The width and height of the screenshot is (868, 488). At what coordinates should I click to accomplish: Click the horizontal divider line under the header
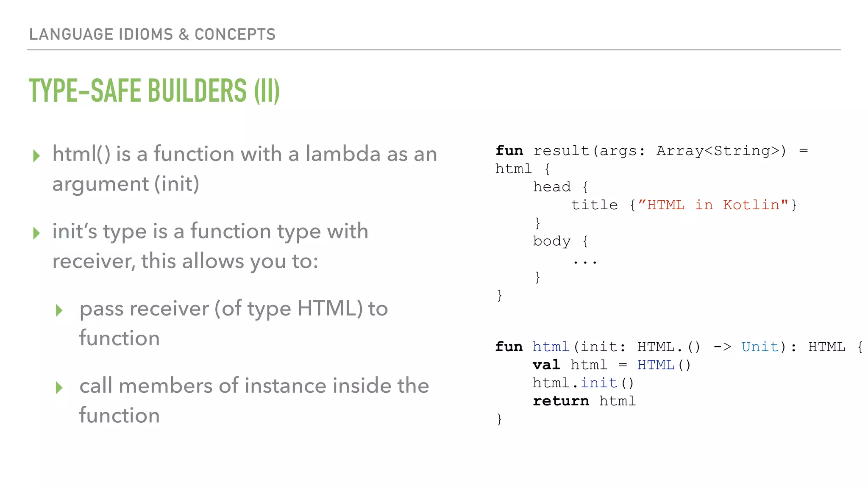click(434, 50)
